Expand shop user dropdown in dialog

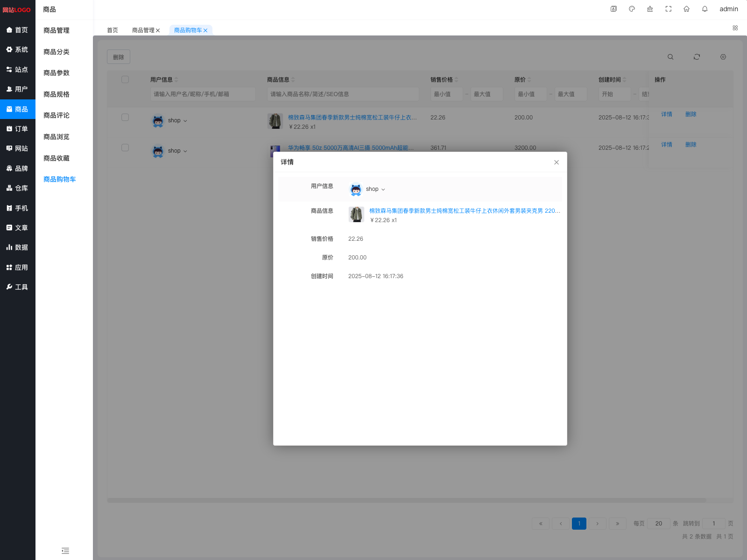point(383,189)
